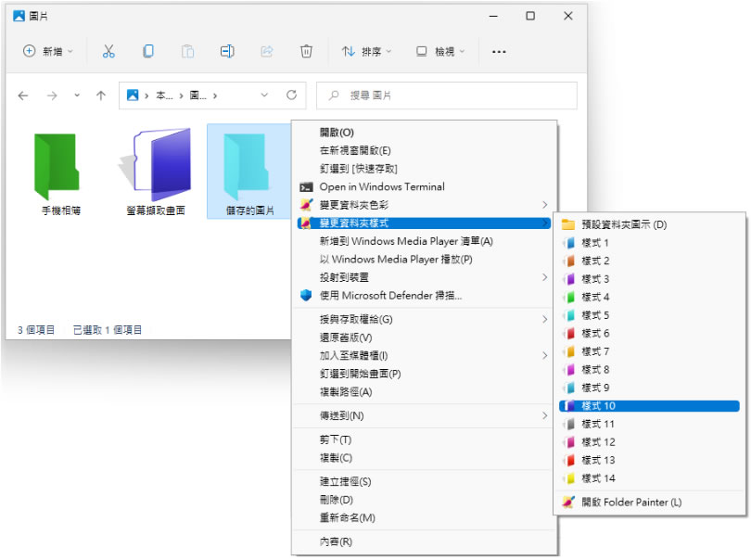Screen dimensions: 751x560
Task: Select the purple 螢幕擷取畫面 folder
Action: [155, 173]
